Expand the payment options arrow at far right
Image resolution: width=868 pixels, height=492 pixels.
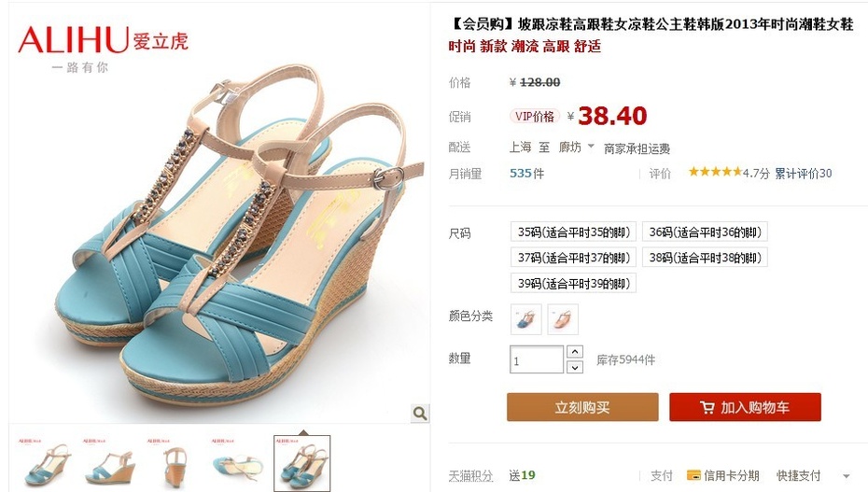pos(846,476)
